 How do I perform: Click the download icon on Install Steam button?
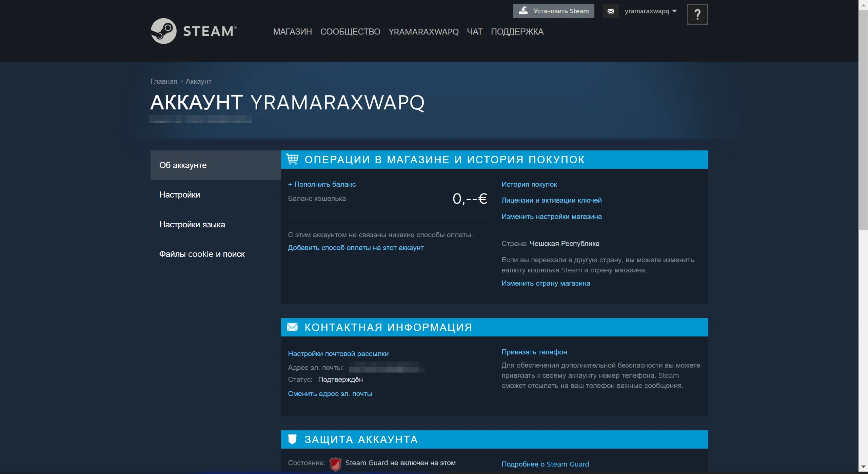click(x=524, y=11)
